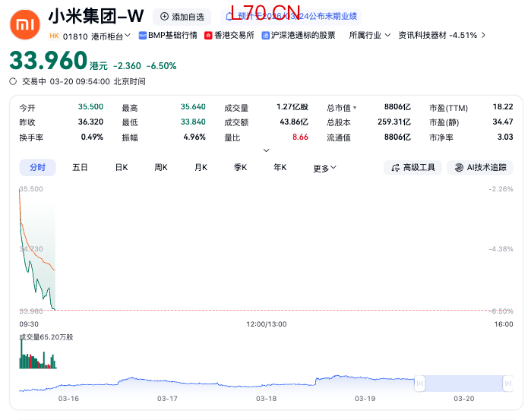Click the left handle of range slider
The height and width of the screenshot is (420, 531).
(x=419, y=384)
